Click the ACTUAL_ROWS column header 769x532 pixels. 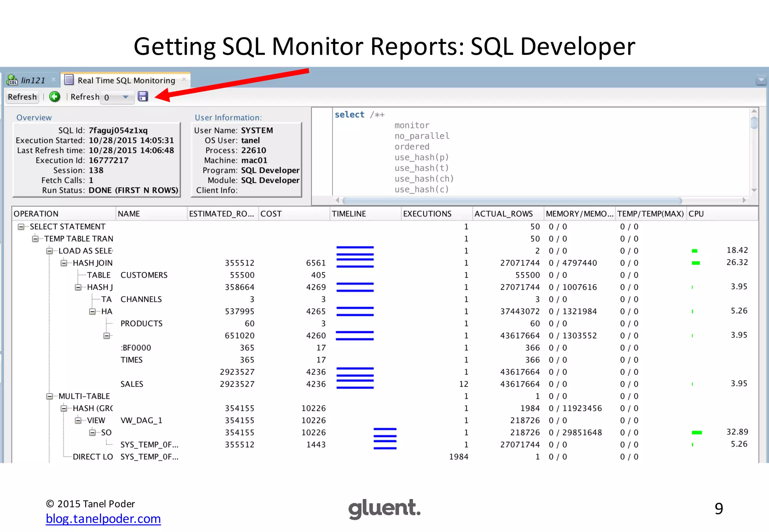[x=508, y=214]
